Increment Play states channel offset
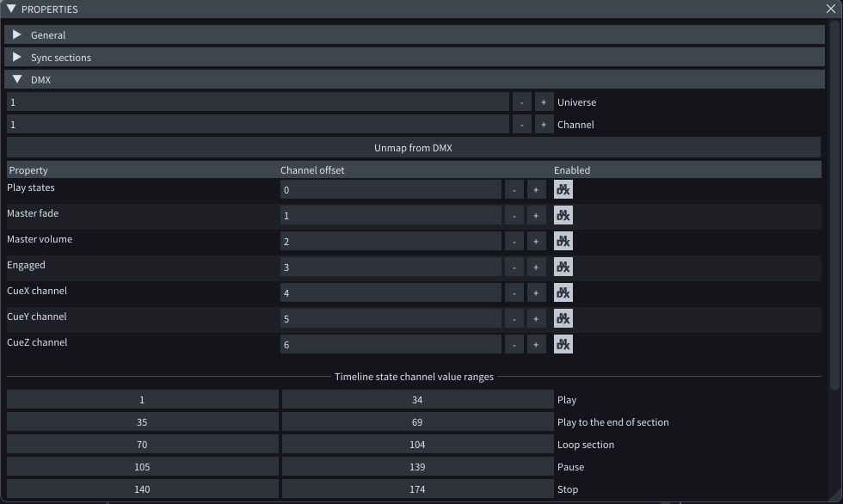The image size is (843, 504). point(535,190)
